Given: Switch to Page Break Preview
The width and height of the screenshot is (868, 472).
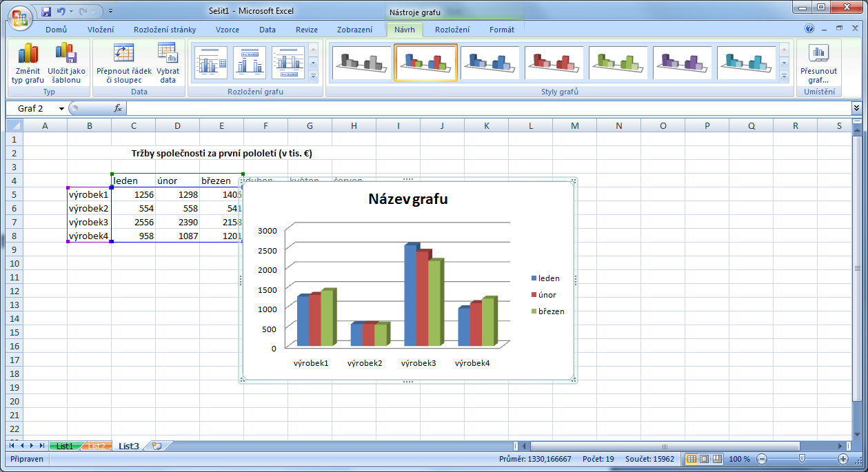Looking at the screenshot, I should click(717, 459).
